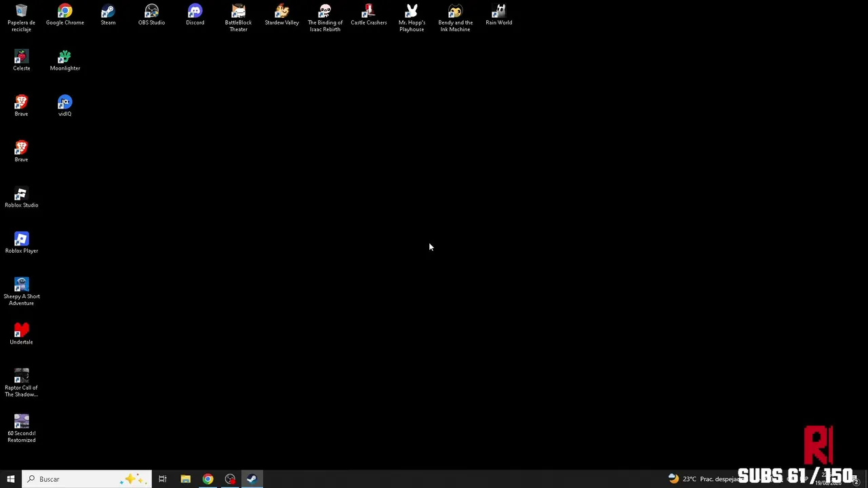The width and height of the screenshot is (868, 488).
Task: Select BattleBlock Theater desktop icon
Action: point(238,18)
